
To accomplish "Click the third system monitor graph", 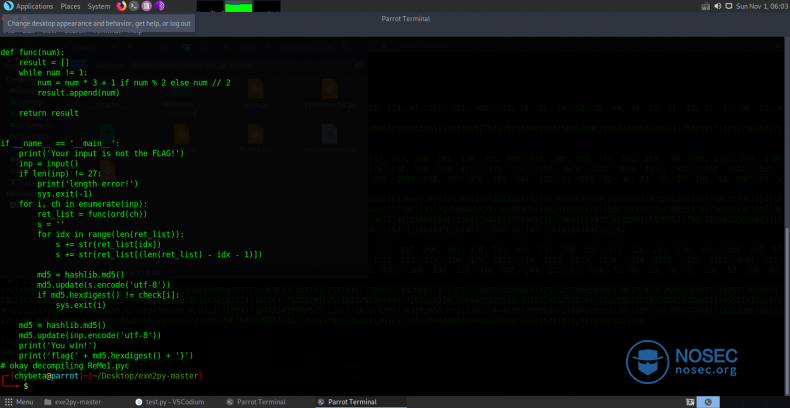I will (x=267, y=6).
